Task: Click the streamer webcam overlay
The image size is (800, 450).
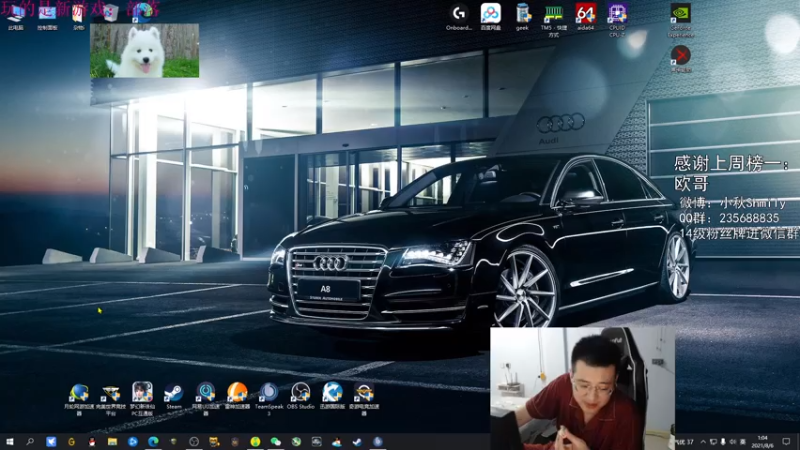Action: pyautogui.click(x=582, y=388)
